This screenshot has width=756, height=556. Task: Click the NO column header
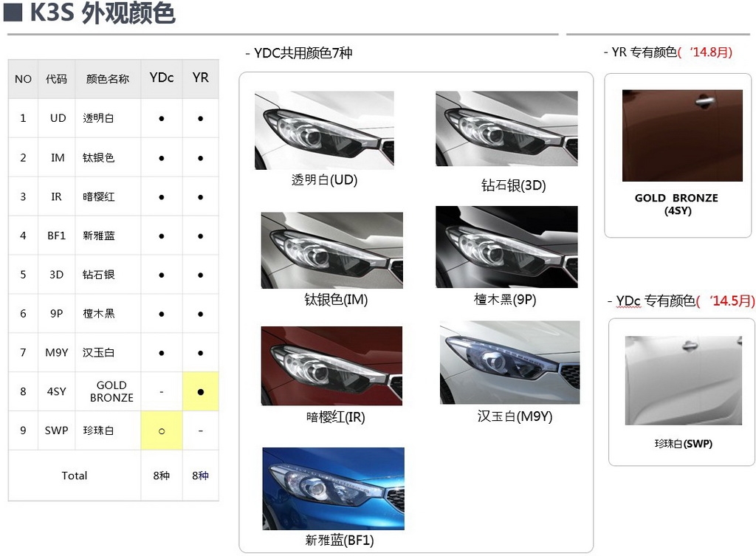pyautogui.click(x=23, y=78)
